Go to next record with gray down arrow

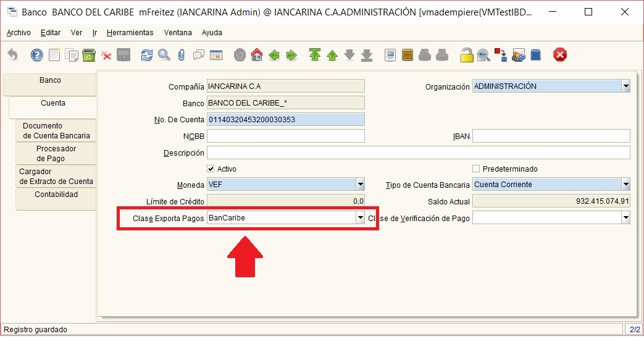pyautogui.click(x=349, y=54)
